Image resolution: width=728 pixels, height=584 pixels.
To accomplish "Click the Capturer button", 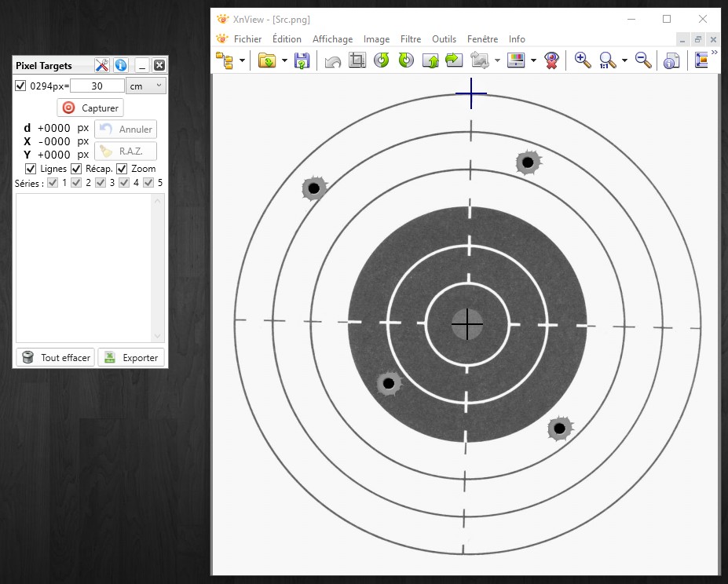I will pyautogui.click(x=90, y=108).
